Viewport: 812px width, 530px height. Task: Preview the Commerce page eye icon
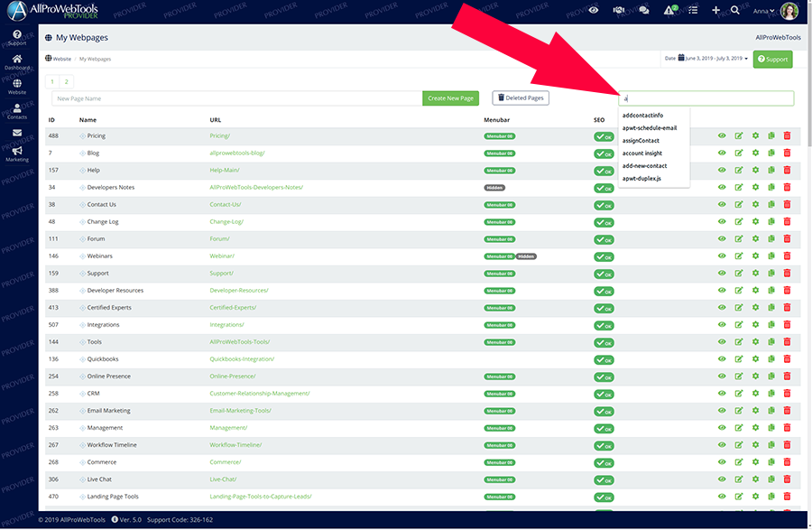722,461
